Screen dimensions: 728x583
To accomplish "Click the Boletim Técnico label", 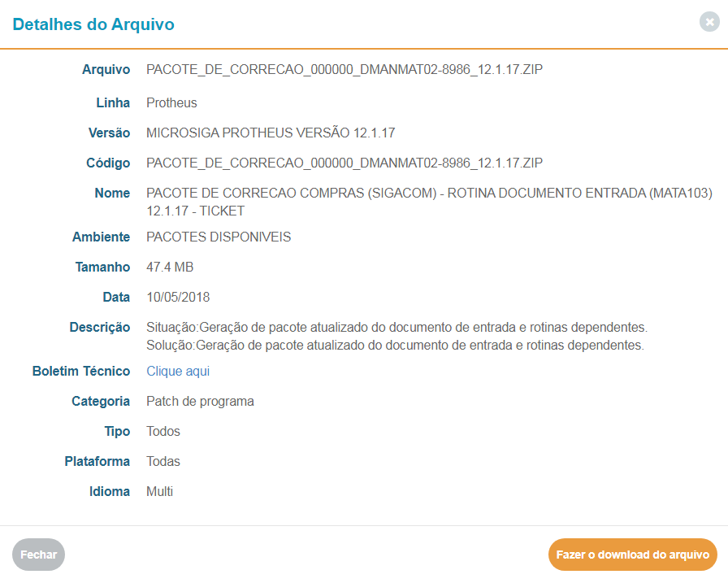I will click(x=80, y=371).
